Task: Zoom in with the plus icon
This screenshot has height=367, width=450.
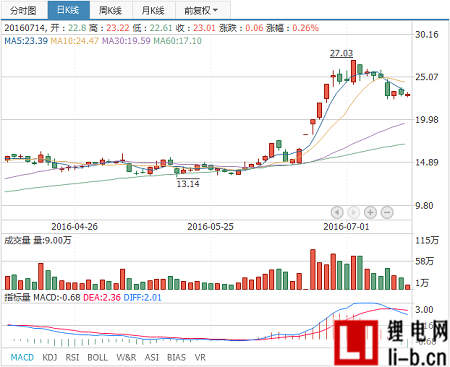Action: [x=370, y=212]
